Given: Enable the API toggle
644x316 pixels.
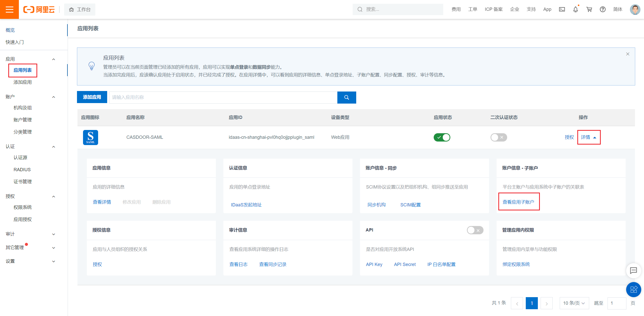Looking at the screenshot, I should (475, 230).
